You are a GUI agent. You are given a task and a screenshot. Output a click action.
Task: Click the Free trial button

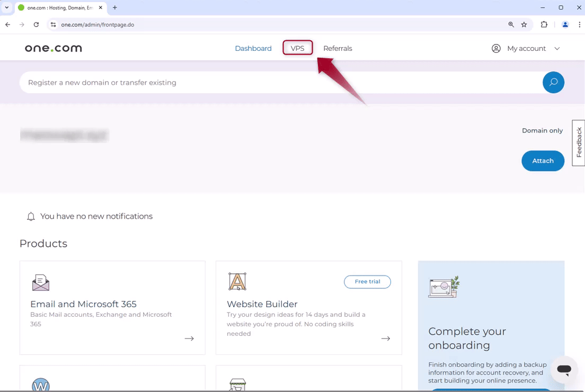(367, 282)
